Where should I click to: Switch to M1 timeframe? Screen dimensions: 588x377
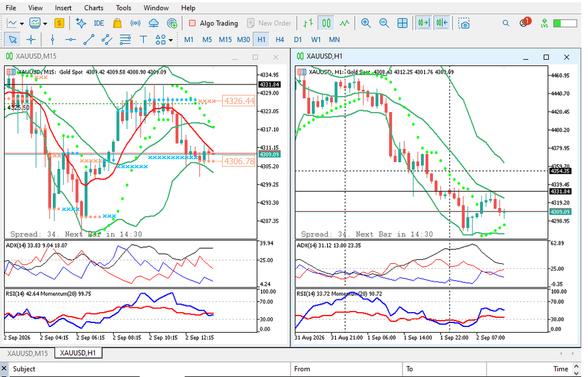(189, 40)
